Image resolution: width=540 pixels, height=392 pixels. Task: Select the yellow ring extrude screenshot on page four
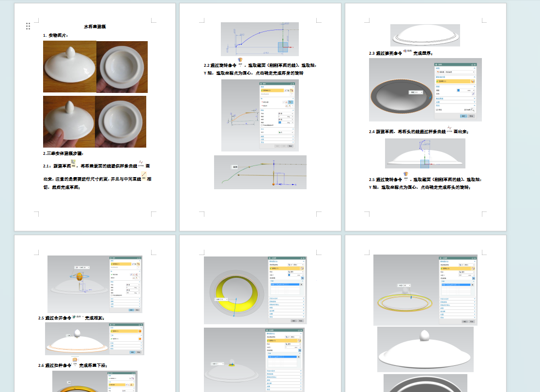[95, 381]
